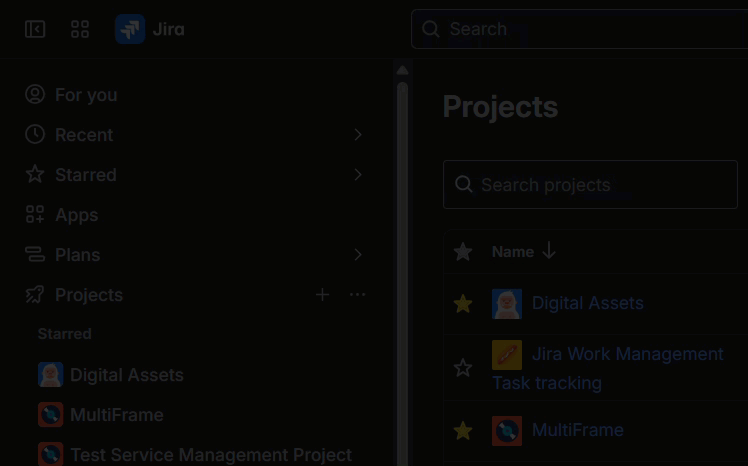748x466 pixels.
Task: Open Jira Work Management Task tracking link
Action: pos(608,368)
